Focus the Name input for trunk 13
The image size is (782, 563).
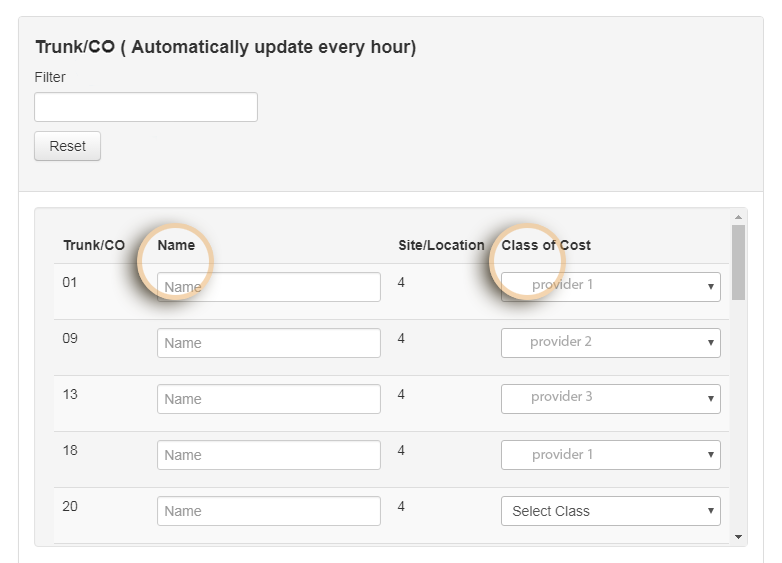[268, 399]
